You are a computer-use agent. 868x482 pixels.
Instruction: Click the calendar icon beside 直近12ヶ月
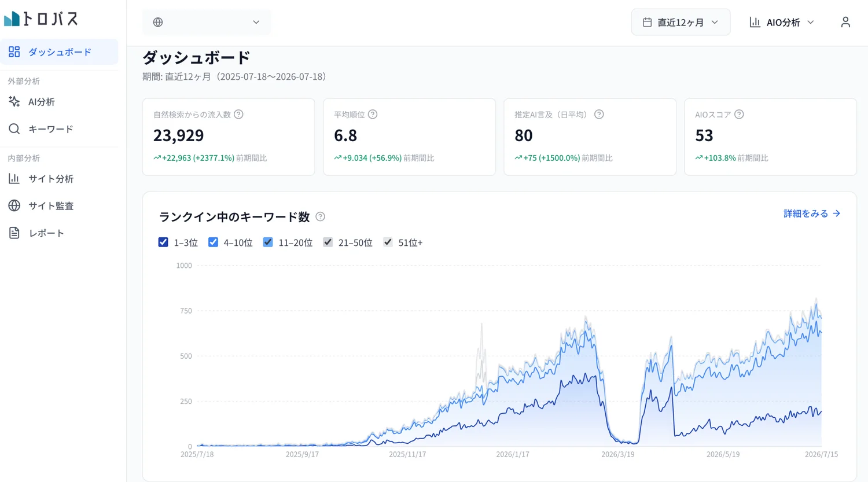click(x=648, y=22)
